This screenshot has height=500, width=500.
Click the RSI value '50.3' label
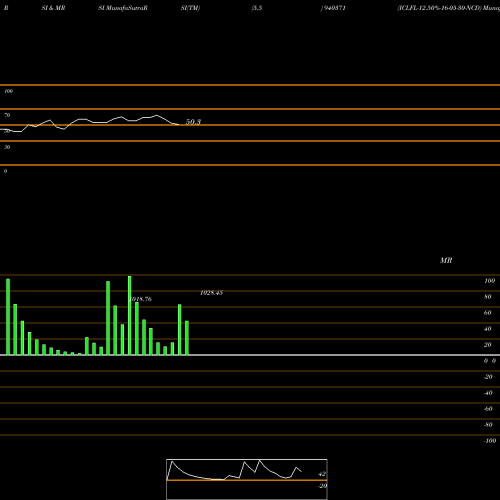click(x=193, y=122)
